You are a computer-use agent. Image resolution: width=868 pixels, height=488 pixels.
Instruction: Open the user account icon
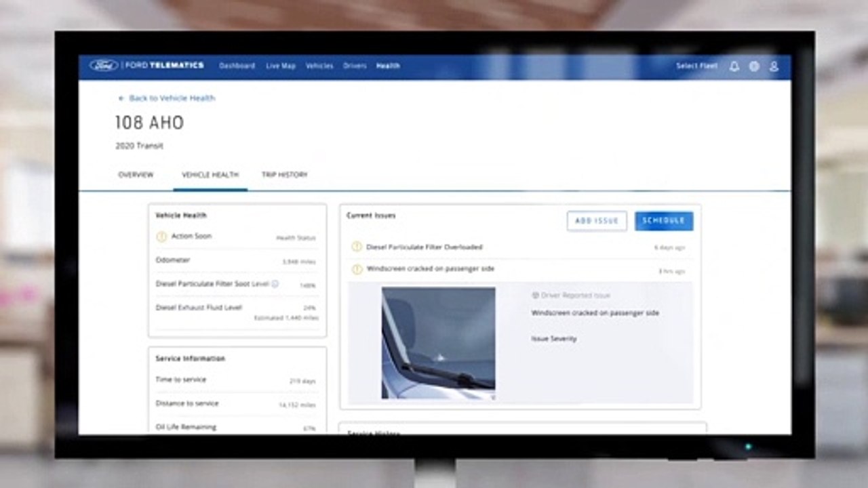point(774,66)
